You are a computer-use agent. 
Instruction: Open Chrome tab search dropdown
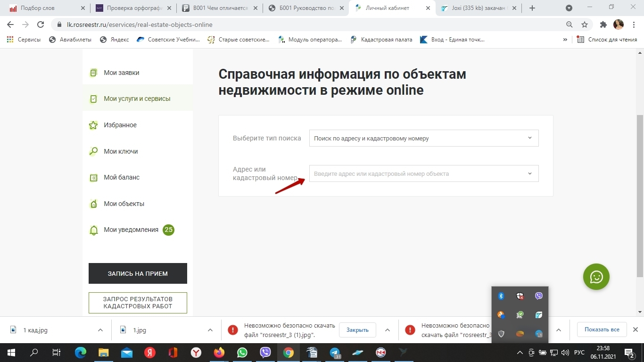click(x=569, y=8)
